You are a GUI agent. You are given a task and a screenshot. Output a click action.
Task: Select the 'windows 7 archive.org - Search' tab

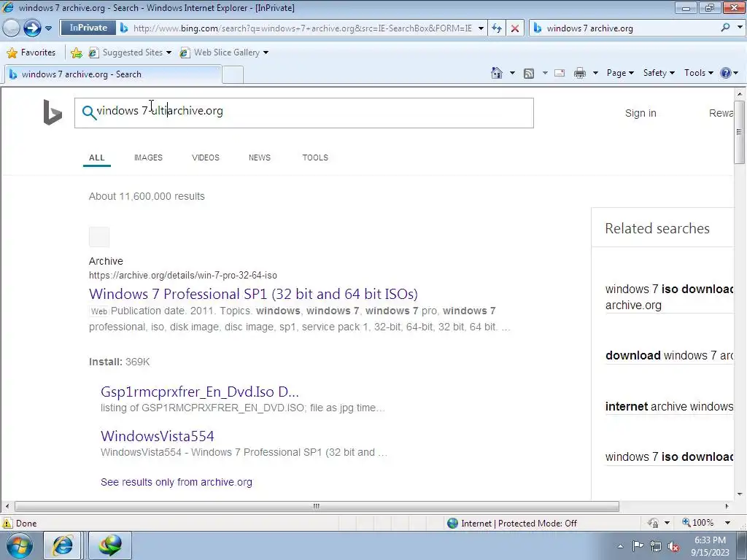click(x=113, y=74)
